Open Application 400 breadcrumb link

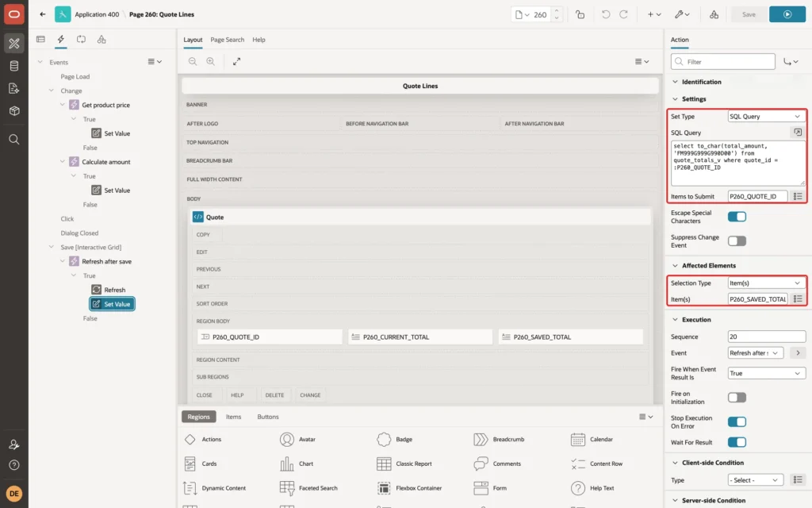pos(97,14)
